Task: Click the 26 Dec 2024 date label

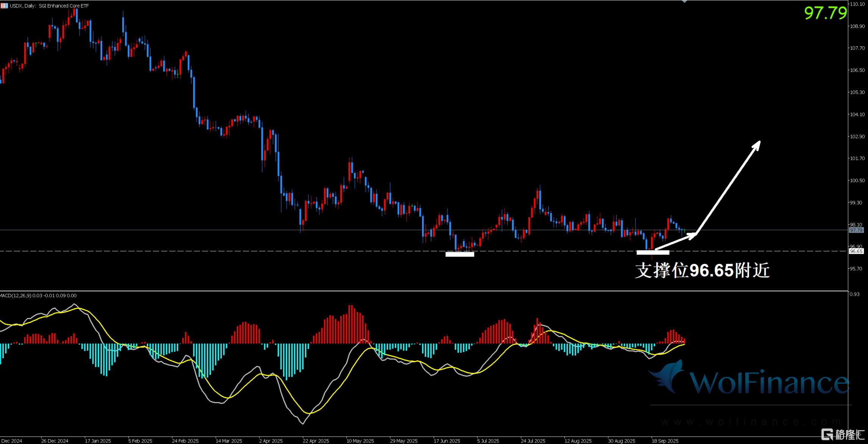Action: click(55, 441)
